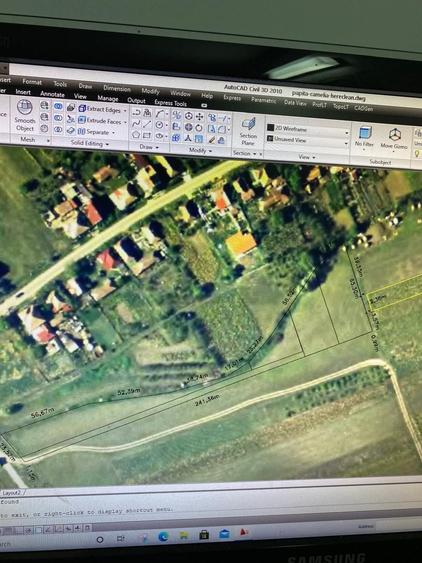Select the Polygon draw tool
Viewport: 422px width, 563px height.
click(x=136, y=135)
